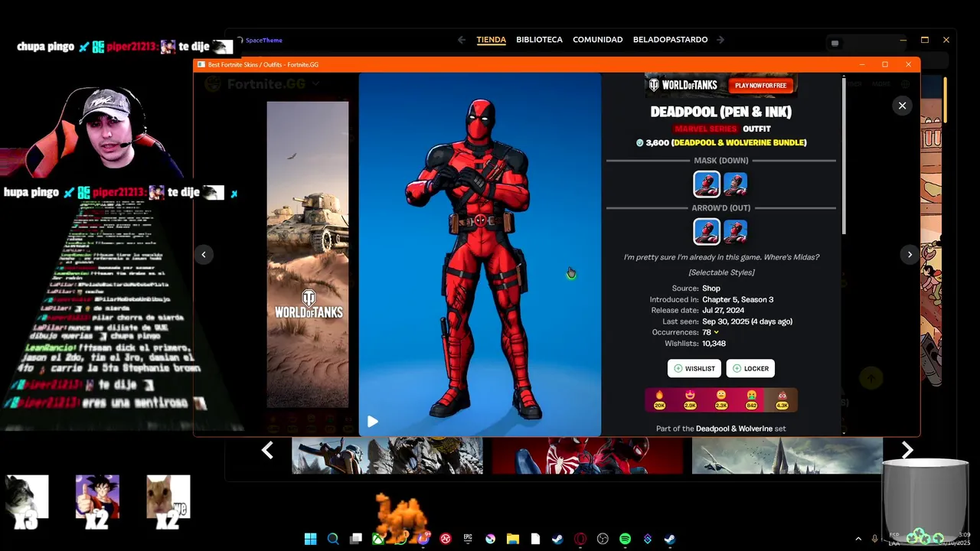Open the Windows Start menu
980x551 pixels.
310,539
